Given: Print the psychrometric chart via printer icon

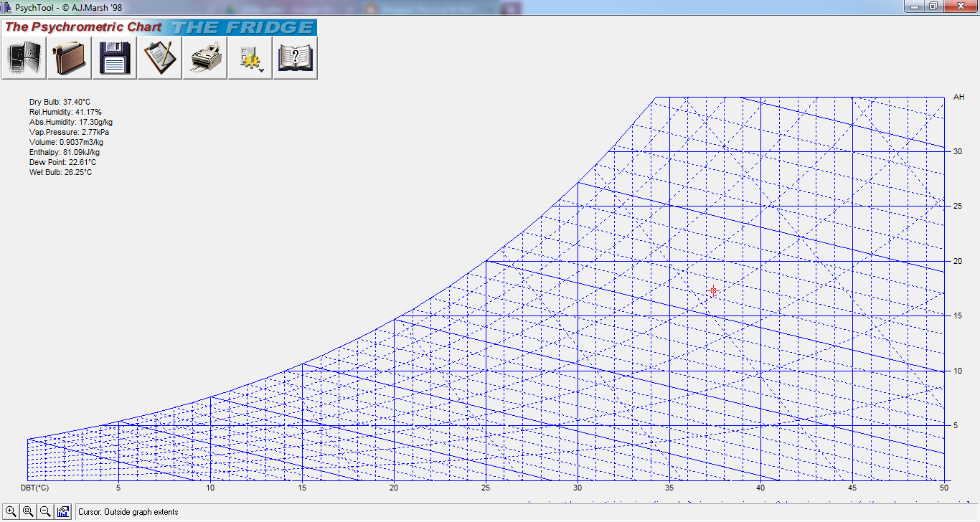Looking at the screenshot, I should [x=204, y=57].
